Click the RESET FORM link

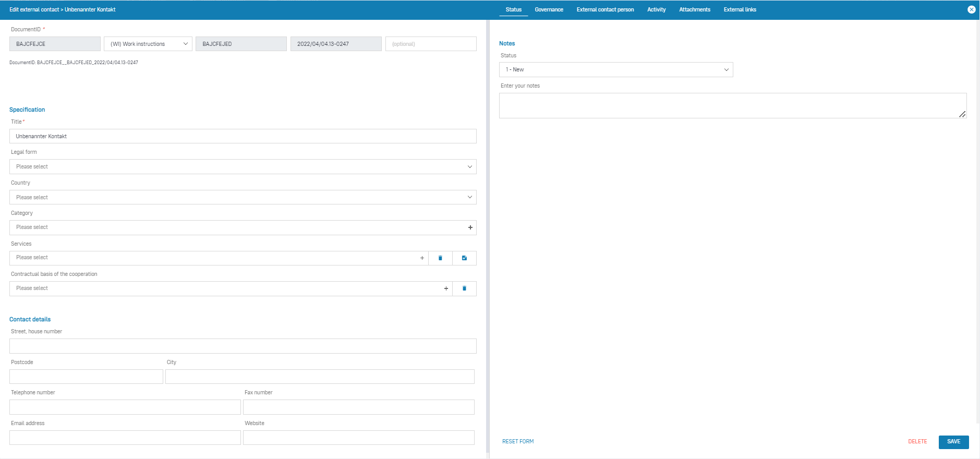518,442
